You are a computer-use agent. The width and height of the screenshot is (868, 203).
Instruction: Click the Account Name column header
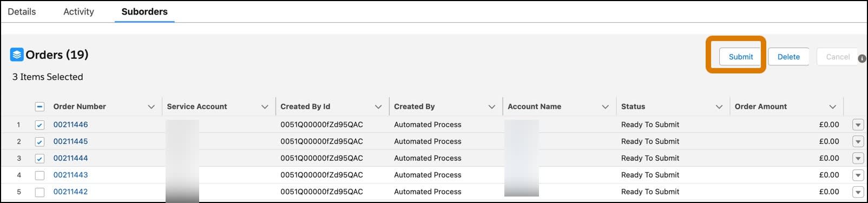click(534, 107)
